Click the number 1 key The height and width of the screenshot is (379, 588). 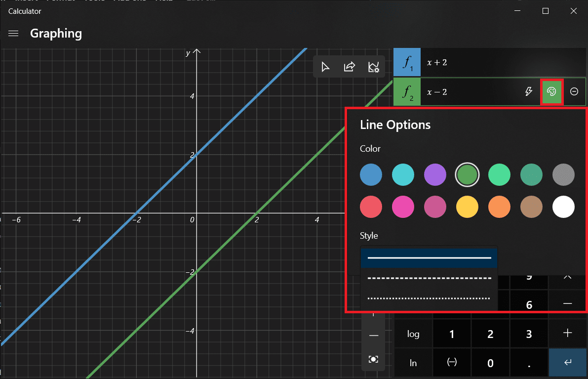452,334
